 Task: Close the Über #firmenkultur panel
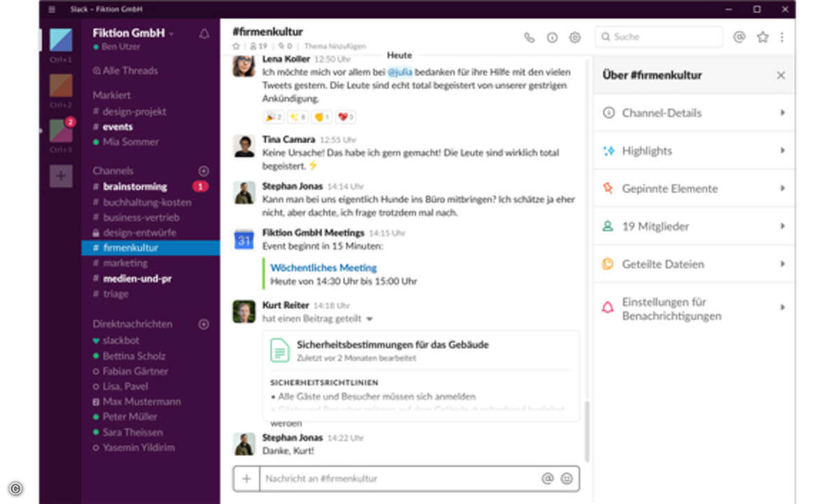pos(781,75)
